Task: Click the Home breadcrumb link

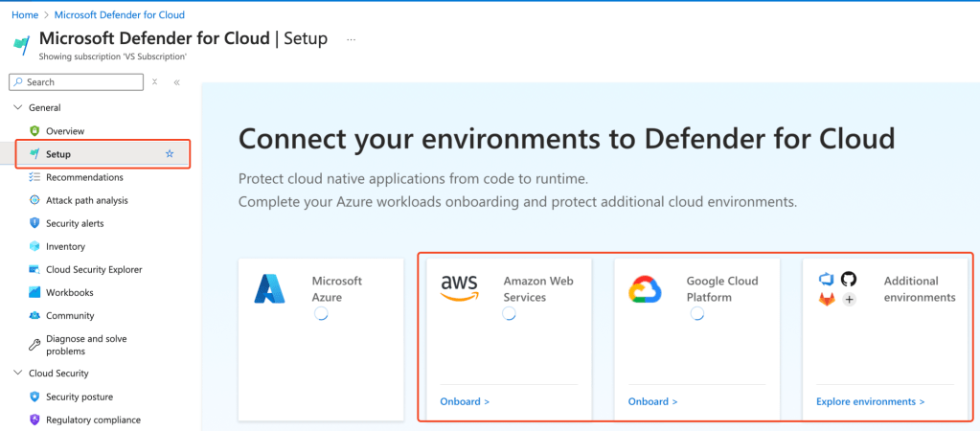Action: coord(25,15)
